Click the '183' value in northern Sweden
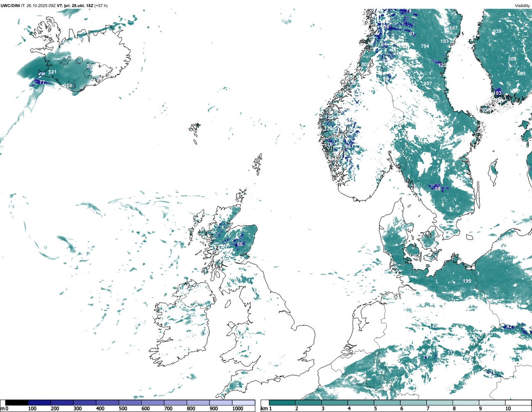The image size is (532, 412). pyautogui.click(x=445, y=41)
